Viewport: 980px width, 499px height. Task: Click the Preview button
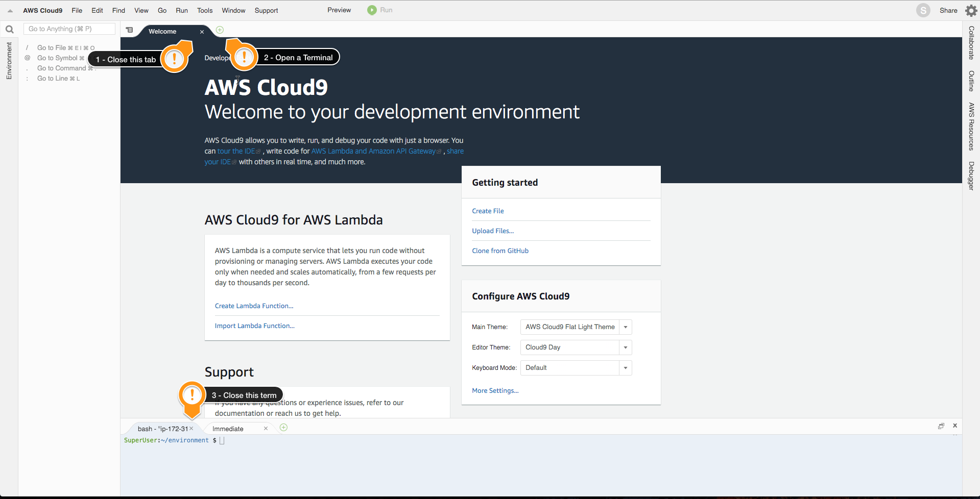[339, 10]
